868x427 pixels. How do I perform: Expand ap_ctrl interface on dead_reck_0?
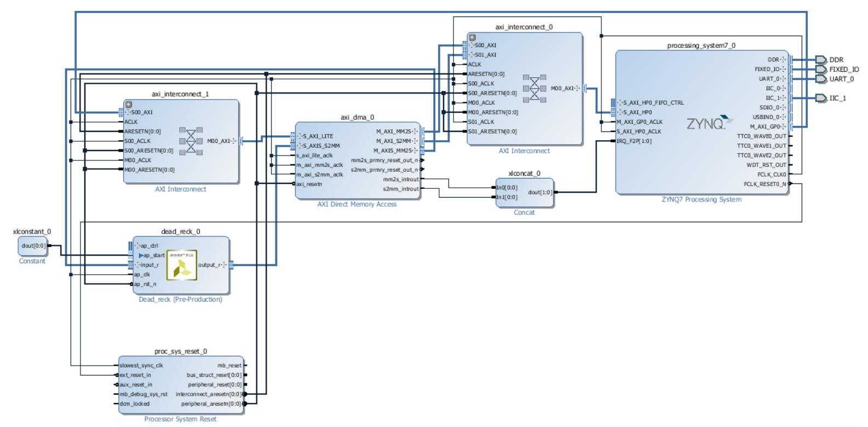(x=137, y=246)
